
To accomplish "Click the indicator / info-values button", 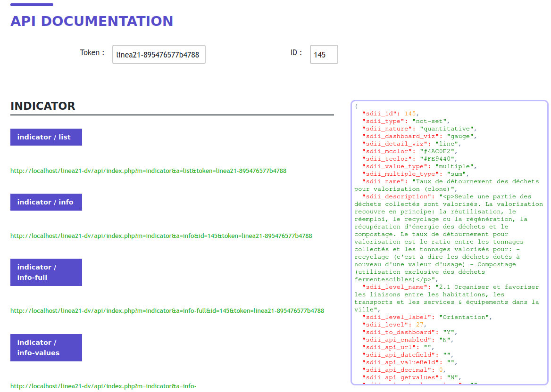I will coord(46,348).
